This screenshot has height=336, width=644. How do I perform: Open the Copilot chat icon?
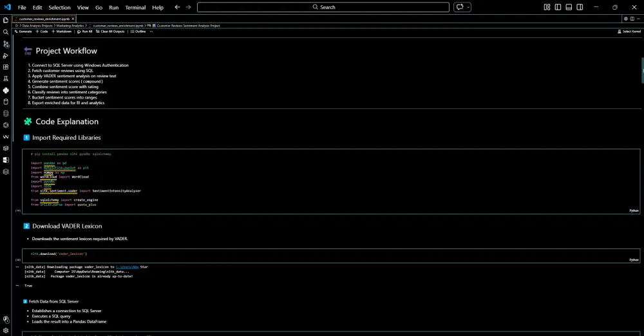coord(460,7)
